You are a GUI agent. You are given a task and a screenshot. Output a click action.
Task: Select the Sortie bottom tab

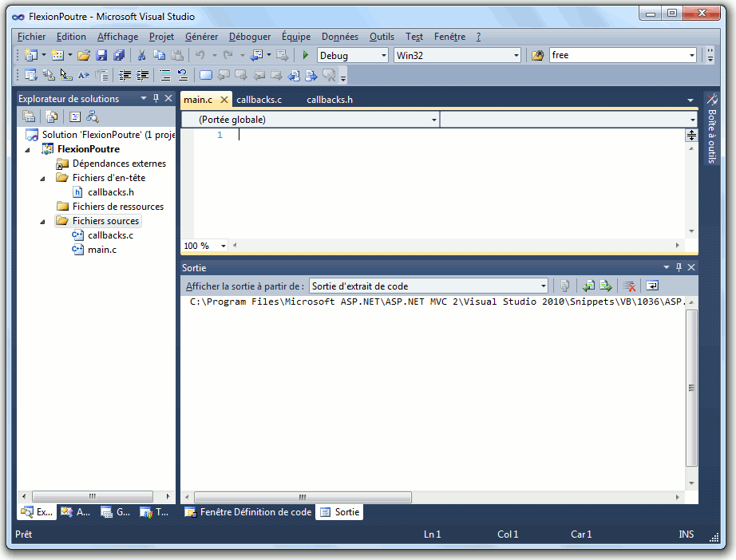click(340, 512)
